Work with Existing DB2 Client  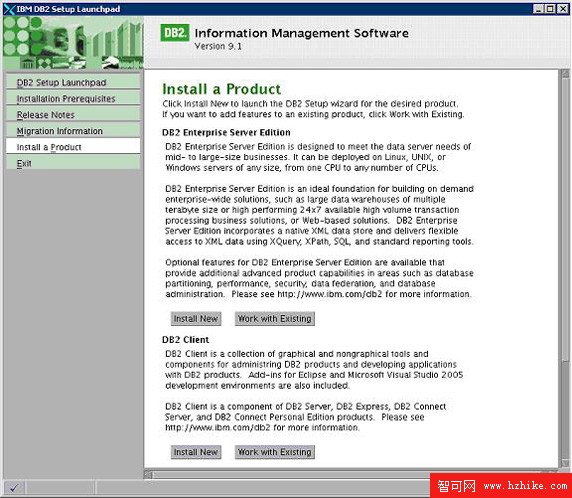tap(275, 452)
